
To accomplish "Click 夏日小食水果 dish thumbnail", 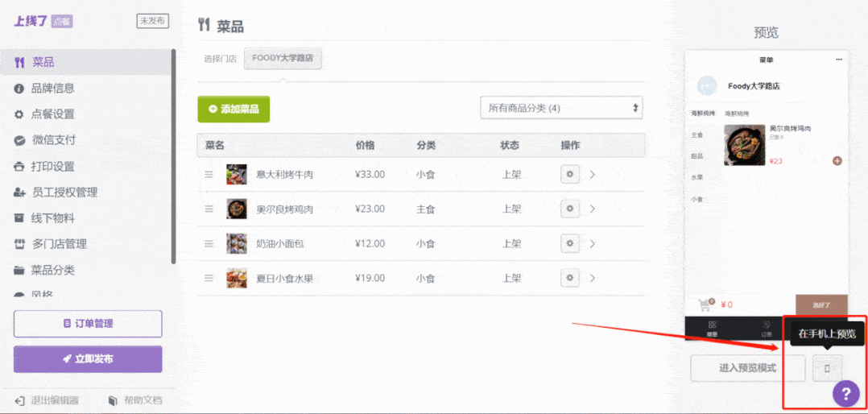I will (237, 278).
